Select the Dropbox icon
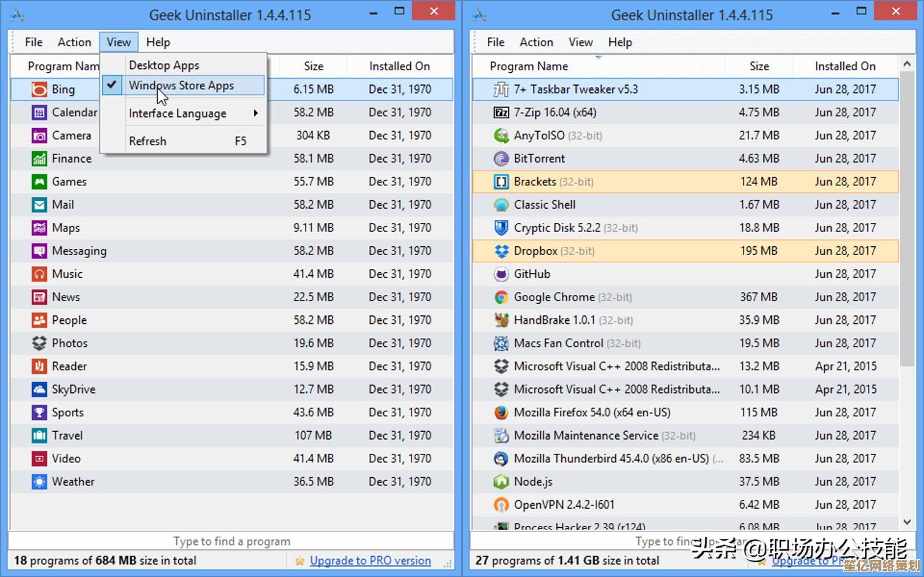This screenshot has width=924, height=577. click(x=501, y=251)
